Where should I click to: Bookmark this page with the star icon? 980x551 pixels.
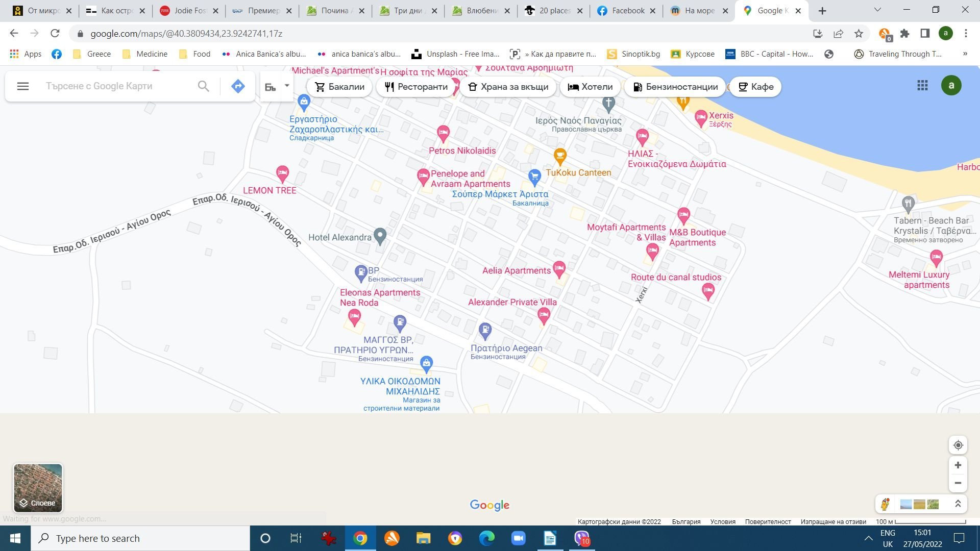click(x=859, y=34)
